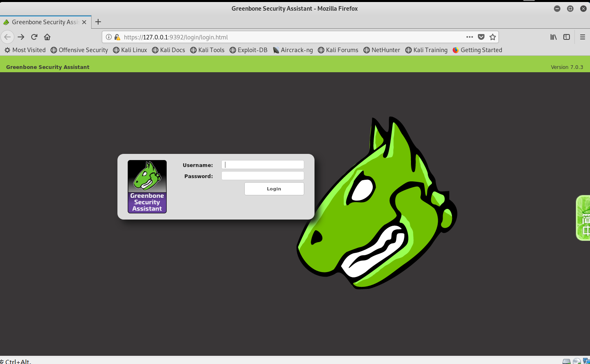The height and width of the screenshot is (364, 590).
Task: Click the Firefox back arrow button
Action: coord(7,37)
